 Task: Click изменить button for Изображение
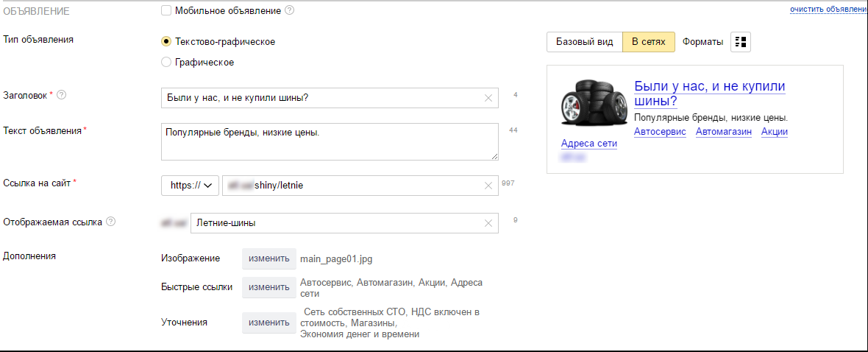click(269, 258)
